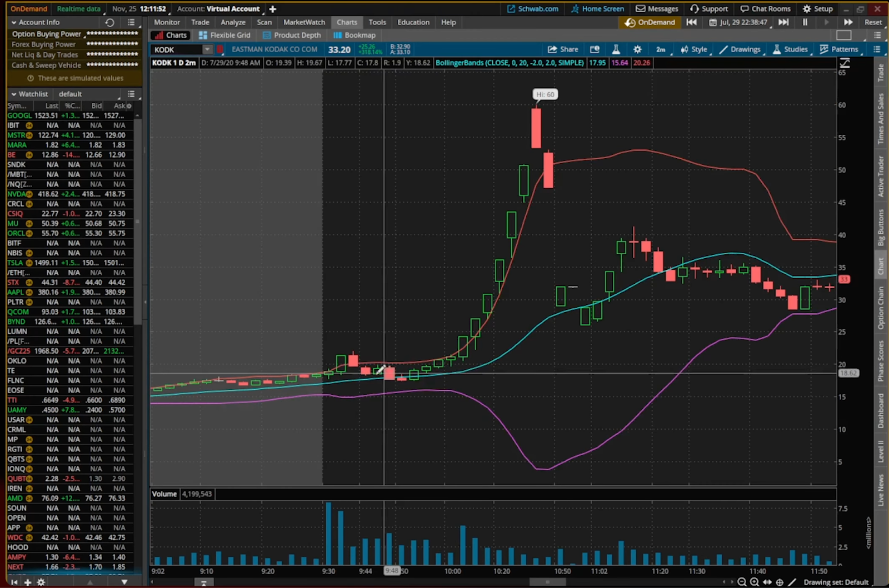Click the chart horizontal scrollbar thumb

pos(547,582)
